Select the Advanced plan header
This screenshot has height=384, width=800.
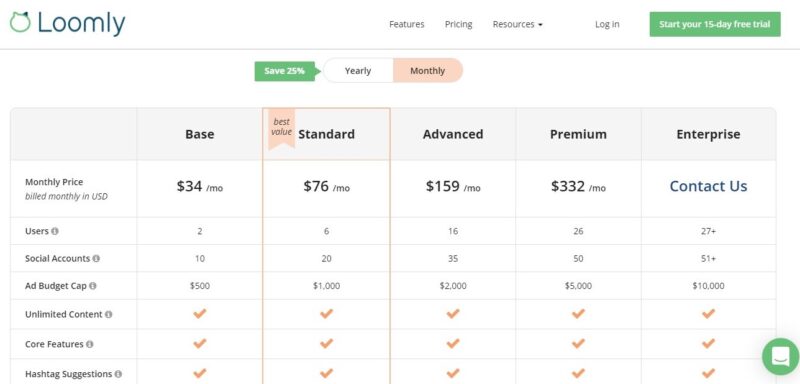click(x=453, y=134)
